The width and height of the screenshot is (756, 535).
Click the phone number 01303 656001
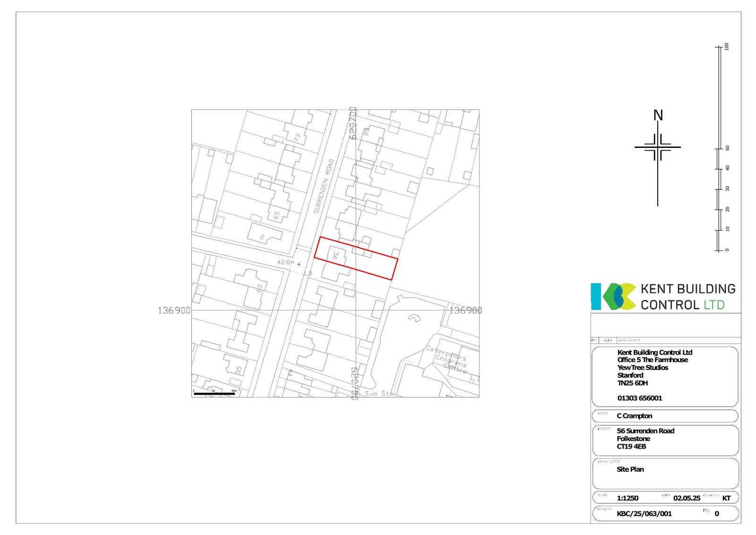(x=639, y=398)
